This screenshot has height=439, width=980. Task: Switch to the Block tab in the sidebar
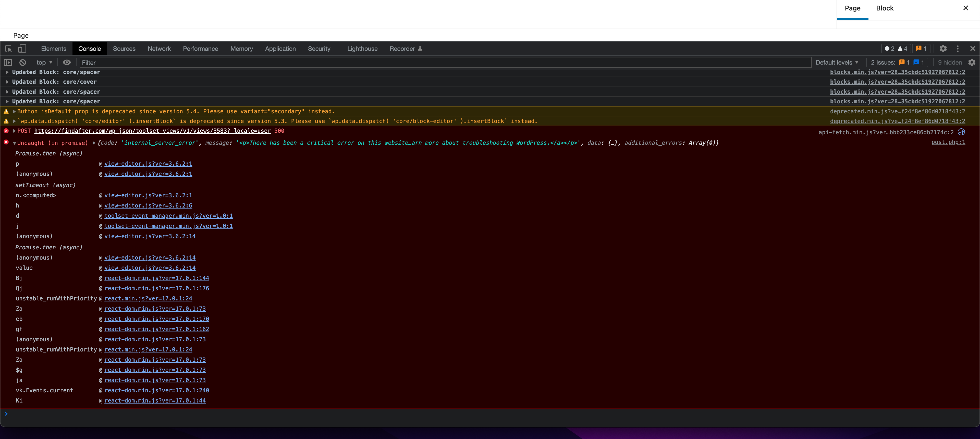coord(885,8)
